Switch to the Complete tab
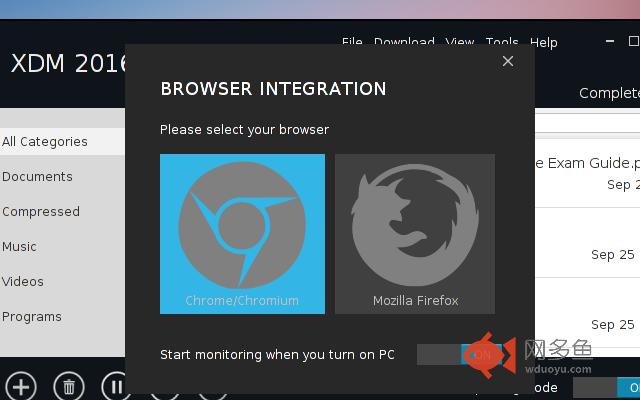This screenshot has width=640, height=400. tap(609, 93)
